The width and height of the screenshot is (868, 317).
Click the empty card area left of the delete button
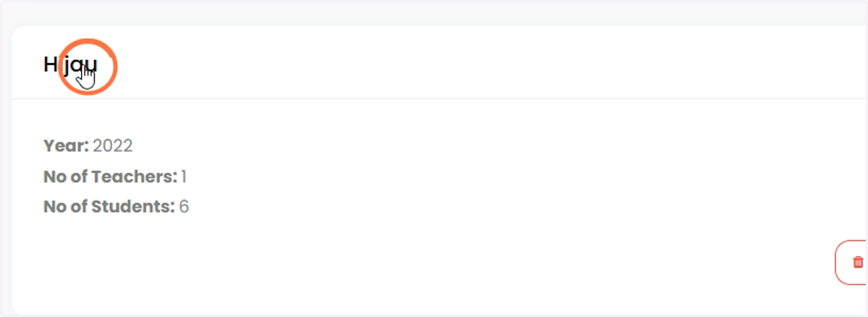click(434, 263)
